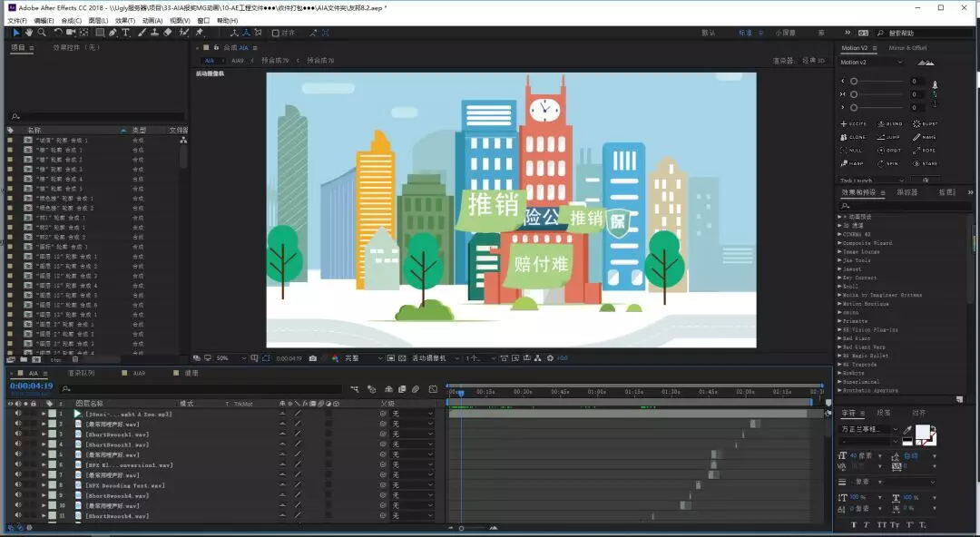Toggle audio on ShortSwoosh1.wav layer 3

[x=17, y=434]
